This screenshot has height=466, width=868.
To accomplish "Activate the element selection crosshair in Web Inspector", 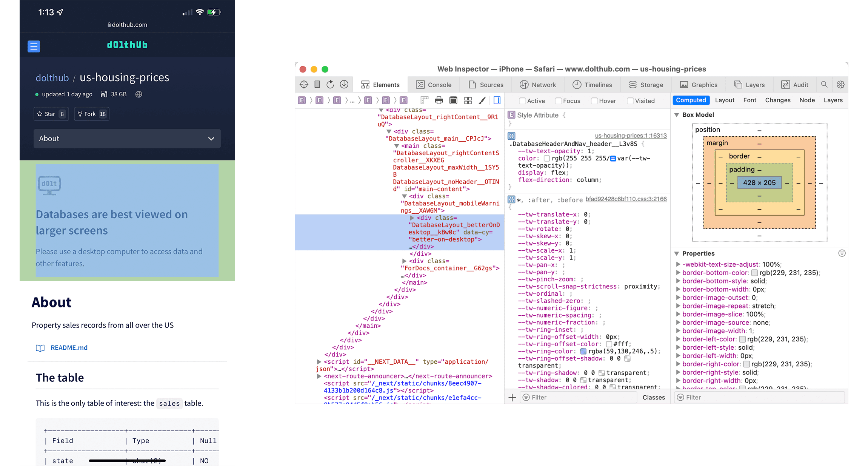I will coord(304,85).
